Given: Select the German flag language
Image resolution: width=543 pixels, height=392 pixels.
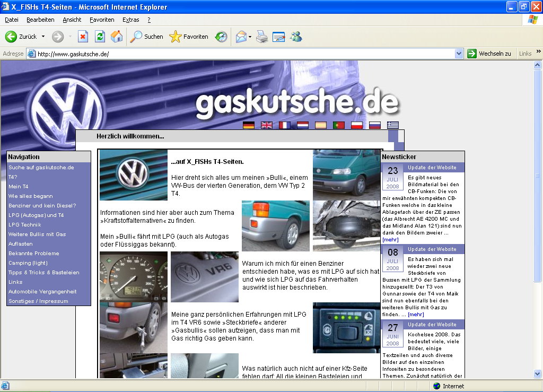Looking at the screenshot, I should tap(249, 125).
